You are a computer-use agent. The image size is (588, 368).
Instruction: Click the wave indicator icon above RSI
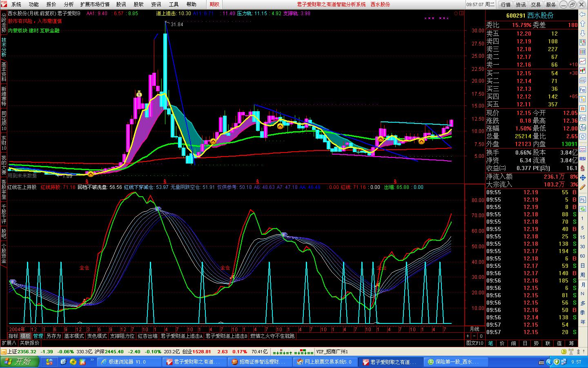pos(582,149)
